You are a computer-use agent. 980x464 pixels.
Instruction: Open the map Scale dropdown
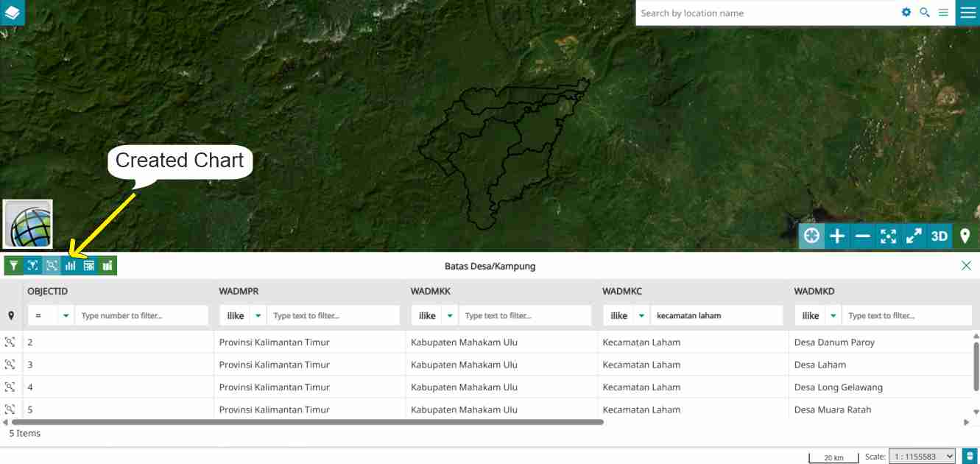click(x=922, y=457)
